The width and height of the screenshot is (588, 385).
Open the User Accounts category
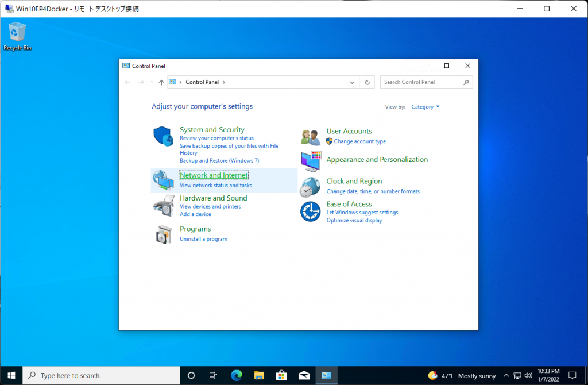[349, 131]
